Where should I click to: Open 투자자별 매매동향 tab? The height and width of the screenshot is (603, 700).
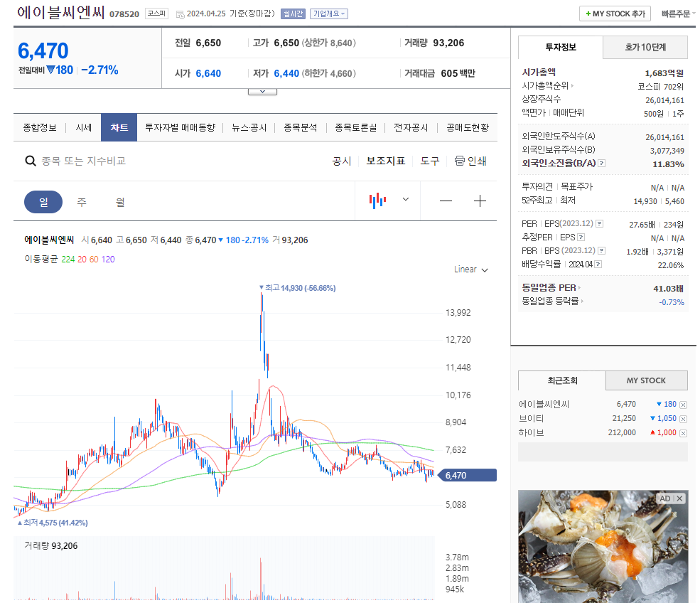click(180, 128)
